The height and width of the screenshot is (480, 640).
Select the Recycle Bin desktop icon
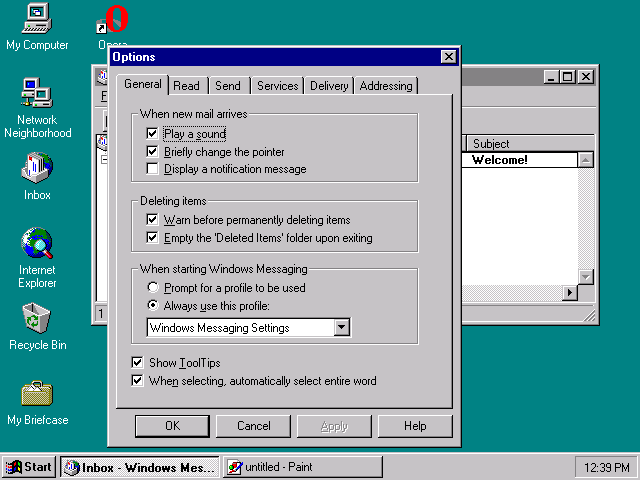point(37,326)
